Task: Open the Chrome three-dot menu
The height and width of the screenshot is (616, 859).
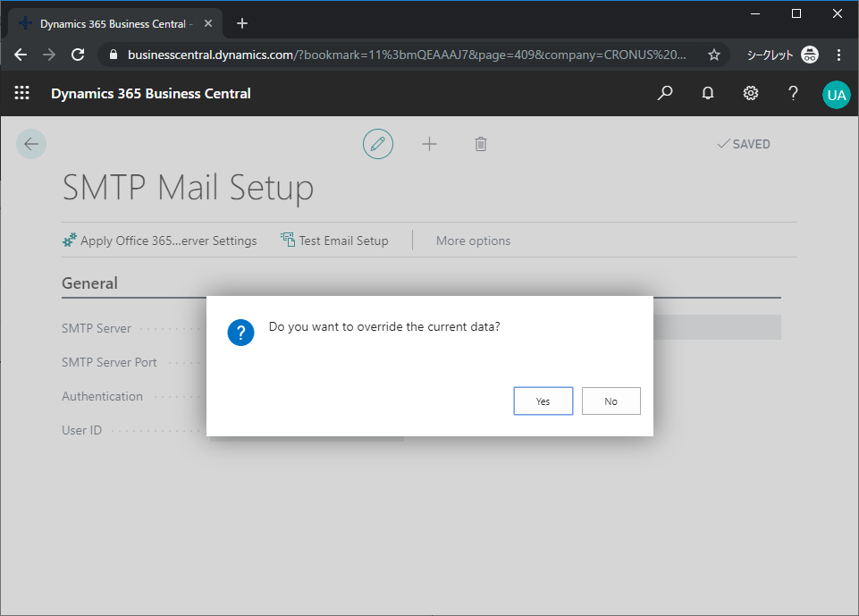Action: pos(838,55)
